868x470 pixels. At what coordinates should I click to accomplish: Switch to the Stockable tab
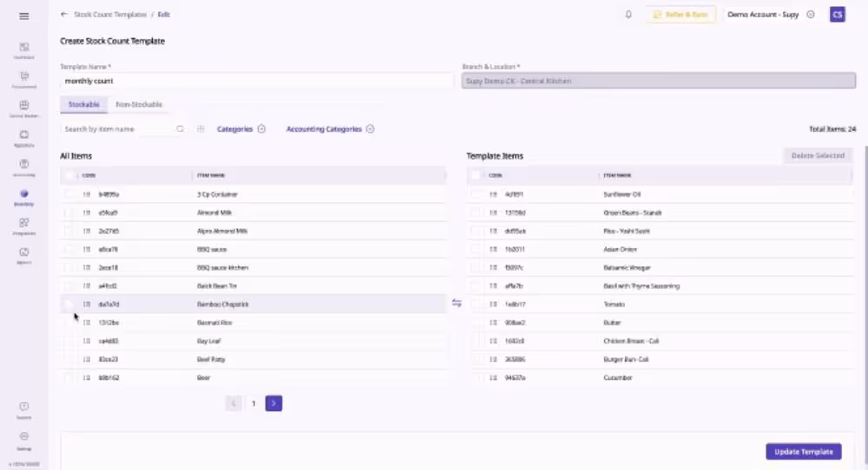[83, 104]
